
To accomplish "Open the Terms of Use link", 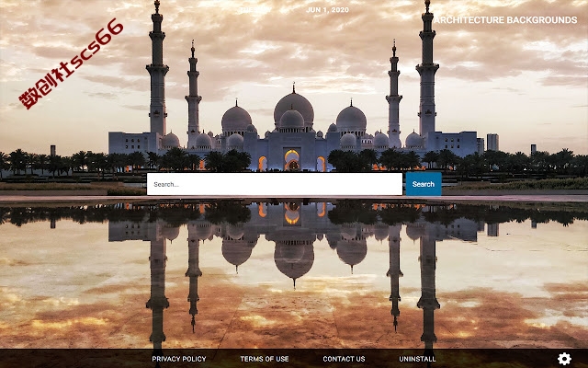I will (265, 359).
